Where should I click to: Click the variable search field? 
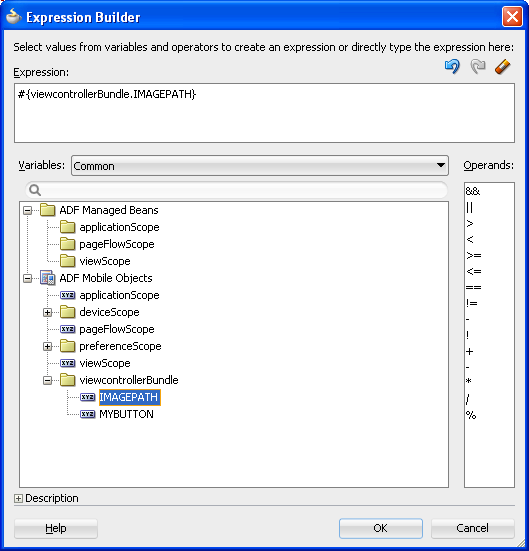point(236,190)
